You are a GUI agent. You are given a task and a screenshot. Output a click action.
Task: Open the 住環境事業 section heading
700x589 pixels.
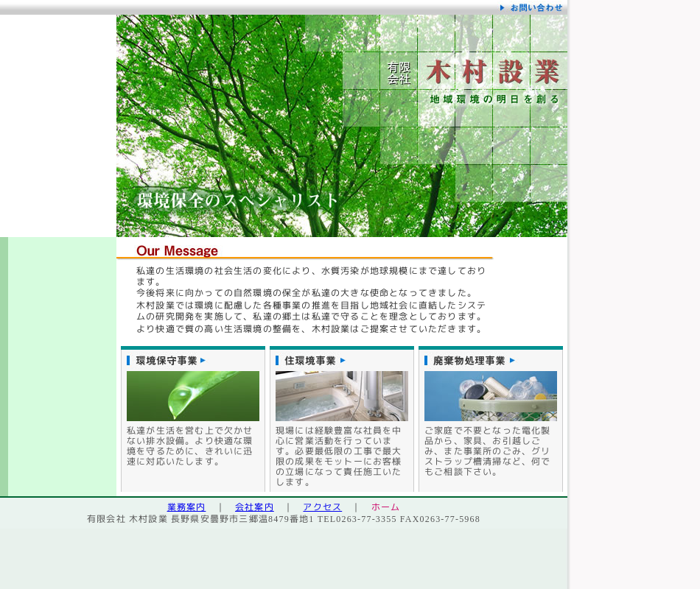[x=310, y=360]
